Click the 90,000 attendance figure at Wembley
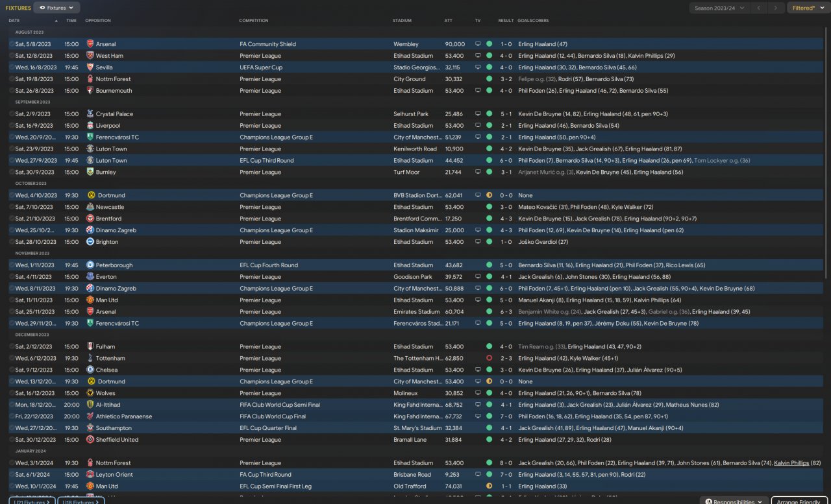The image size is (831, 504). tap(454, 44)
